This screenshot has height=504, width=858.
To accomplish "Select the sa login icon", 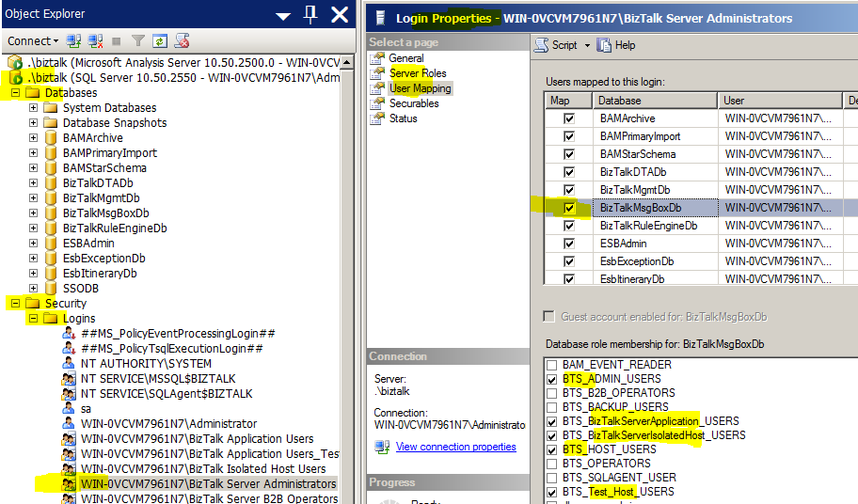I will 69,409.
